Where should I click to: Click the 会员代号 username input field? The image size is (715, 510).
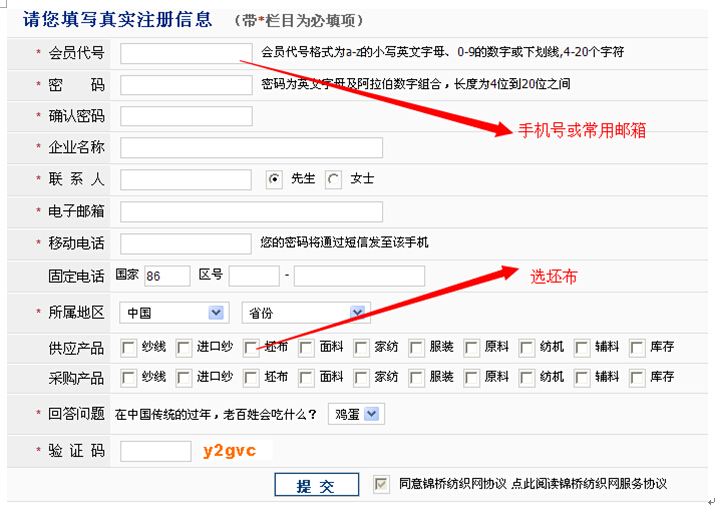point(185,52)
